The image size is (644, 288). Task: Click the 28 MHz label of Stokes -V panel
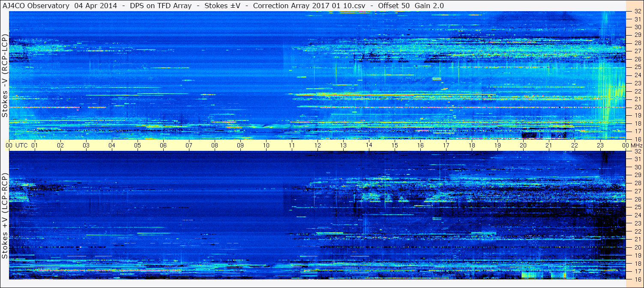tap(637, 43)
